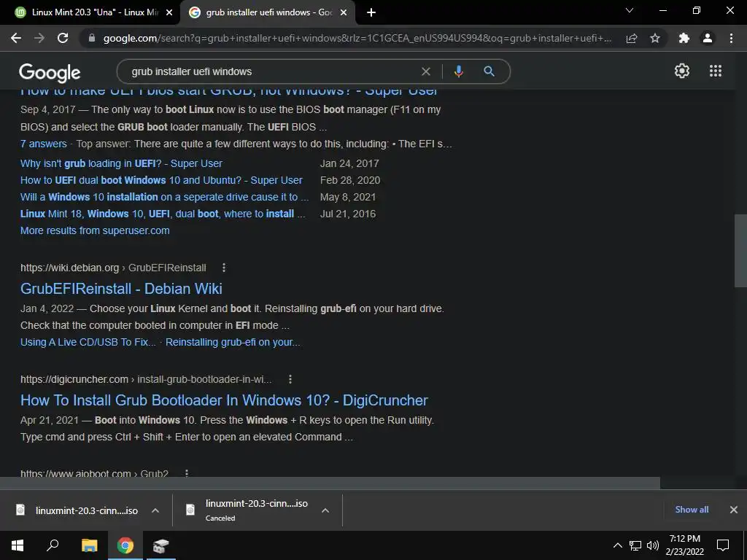This screenshot has width=747, height=560.
Task: Start a voice search with the microphone
Action: [x=458, y=71]
